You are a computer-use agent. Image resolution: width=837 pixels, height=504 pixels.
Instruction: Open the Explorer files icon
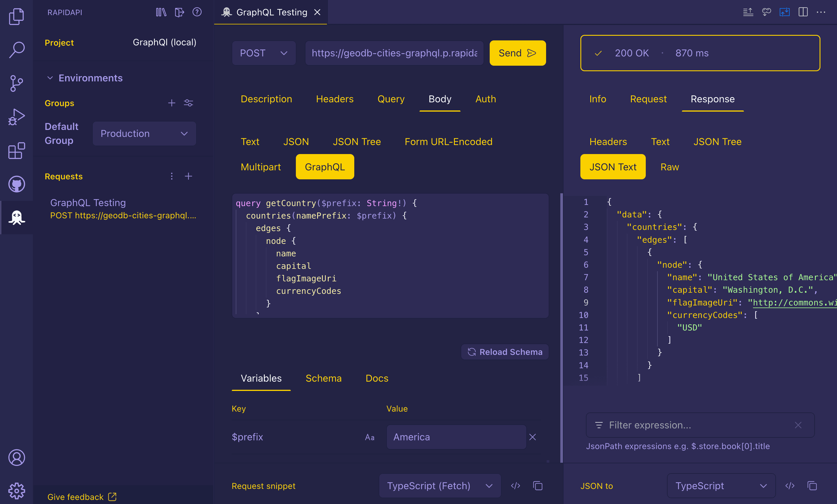(16, 16)
